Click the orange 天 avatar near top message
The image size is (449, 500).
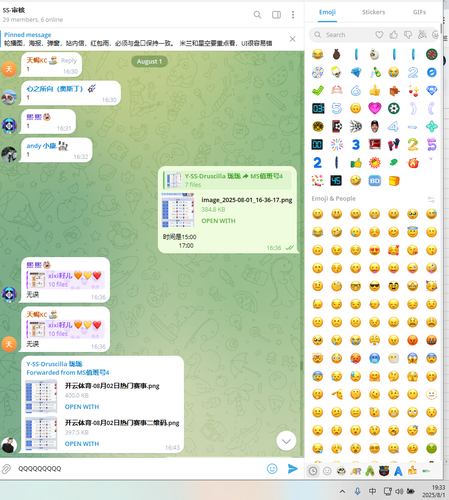coord(9,69)
